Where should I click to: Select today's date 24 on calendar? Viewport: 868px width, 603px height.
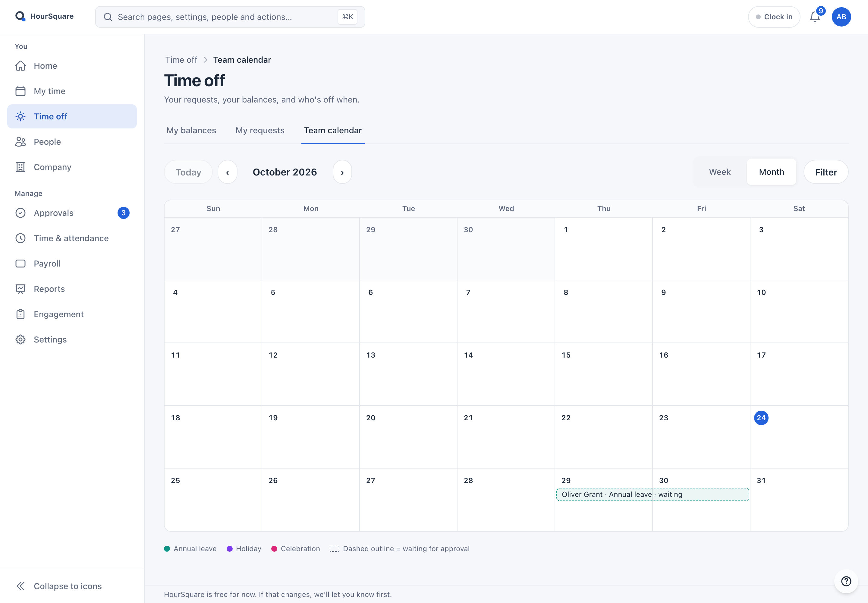pyautogui.click(x=761, y=418)
